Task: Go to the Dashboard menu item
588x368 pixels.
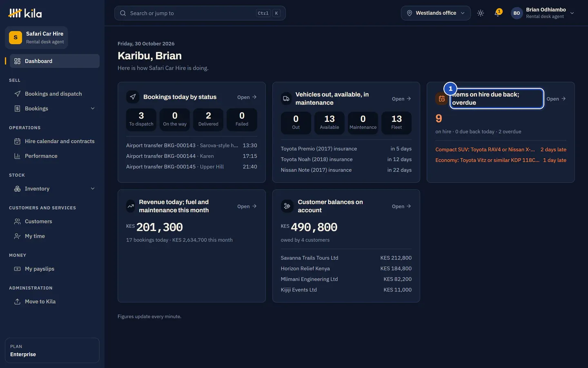Action: [55, 61]
